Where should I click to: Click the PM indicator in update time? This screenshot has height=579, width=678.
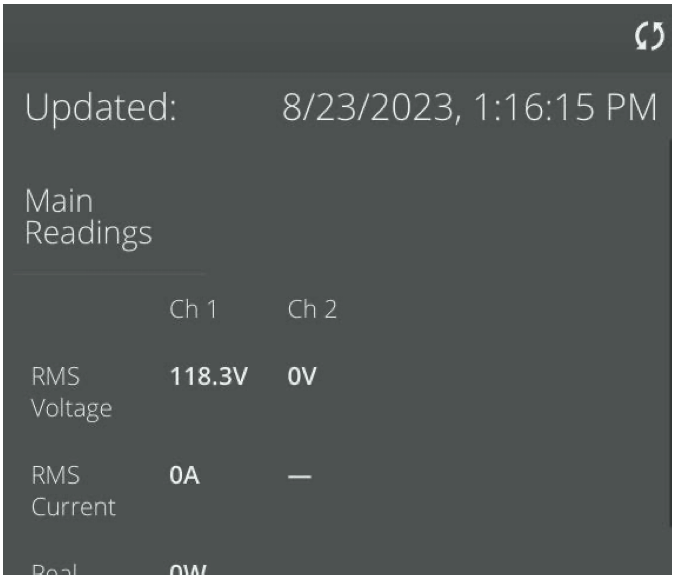click(630, 108)
